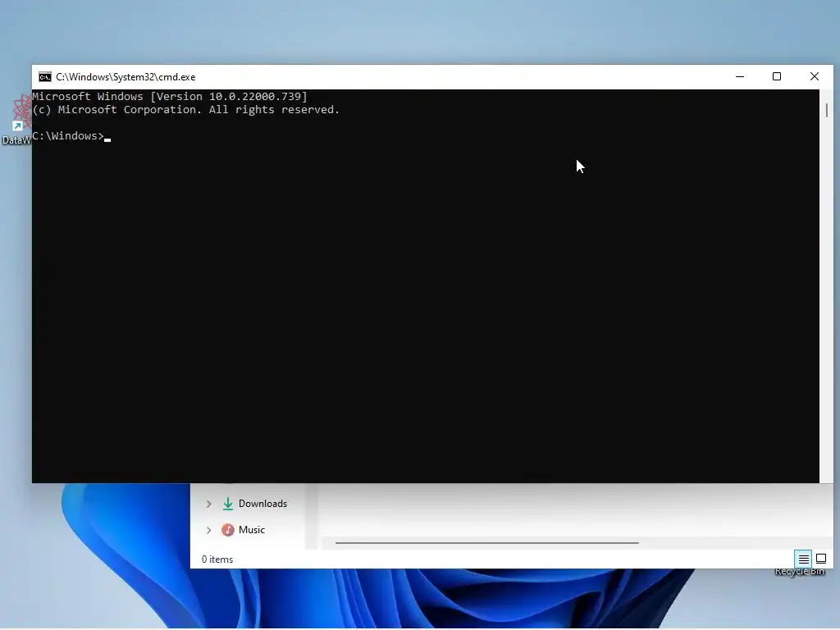This screenshot has width=840, height=630.
Task: Click the cmd.exe icon in the title bar
Action: point(45,77)
